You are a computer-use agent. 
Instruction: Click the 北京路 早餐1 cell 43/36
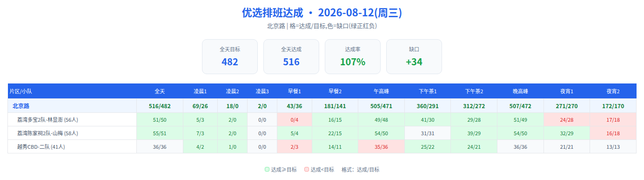click(295, 106)
